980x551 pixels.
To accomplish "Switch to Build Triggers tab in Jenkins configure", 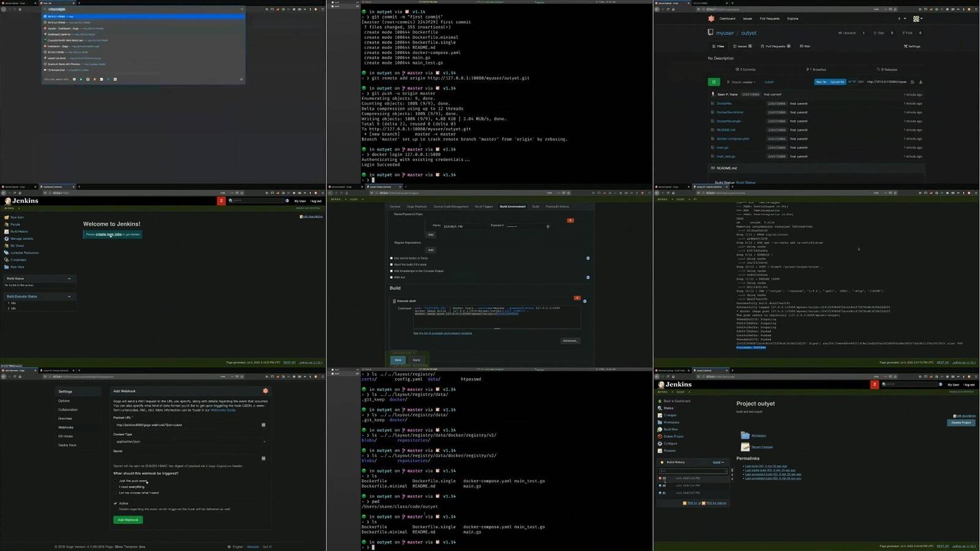I will click(484, 207).
